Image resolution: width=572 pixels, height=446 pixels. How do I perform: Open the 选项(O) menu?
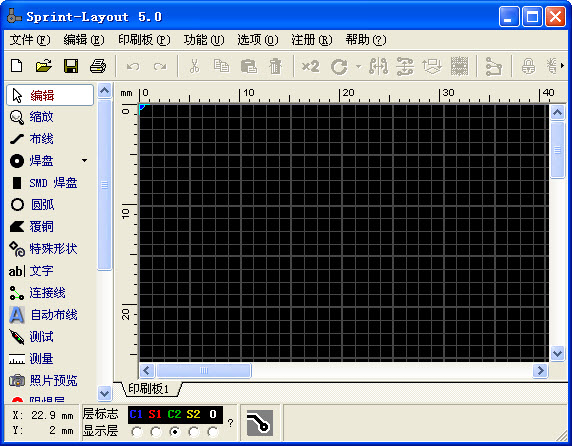tap(258, 40)
